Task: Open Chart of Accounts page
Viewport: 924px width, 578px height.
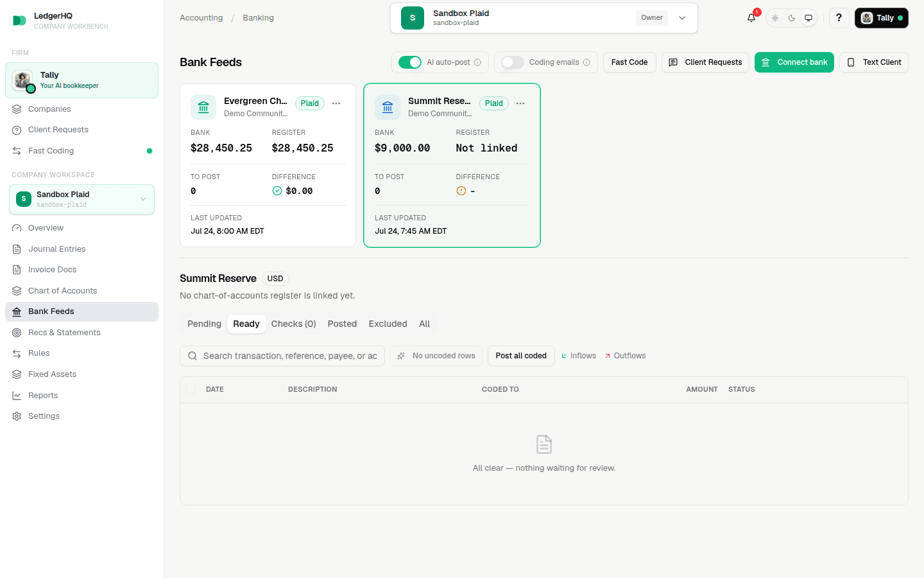Action: [x=81, y=291]
